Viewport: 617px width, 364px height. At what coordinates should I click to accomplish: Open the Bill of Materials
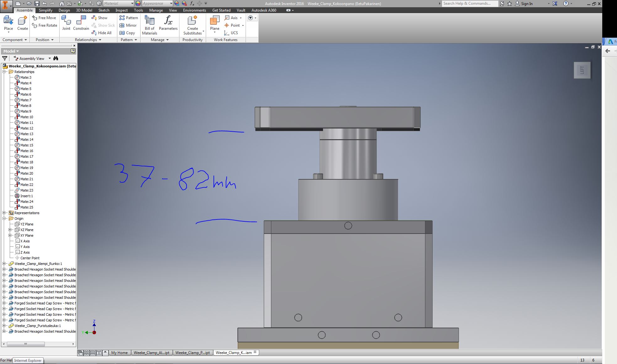149,24
